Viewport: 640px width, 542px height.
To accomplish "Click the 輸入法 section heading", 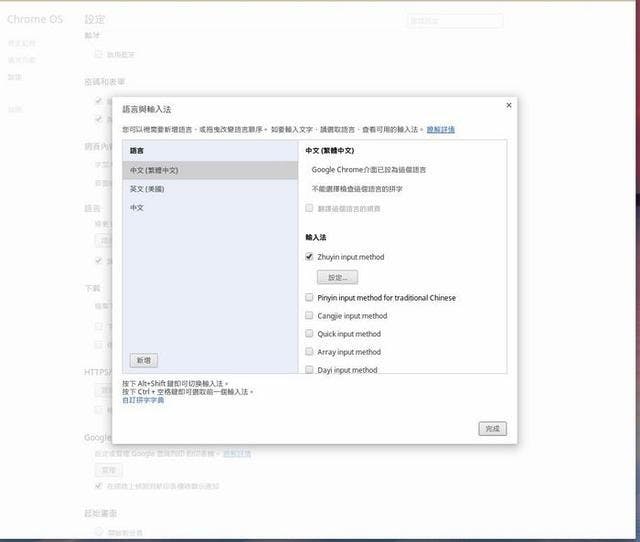I will click(x=316, y=237).
